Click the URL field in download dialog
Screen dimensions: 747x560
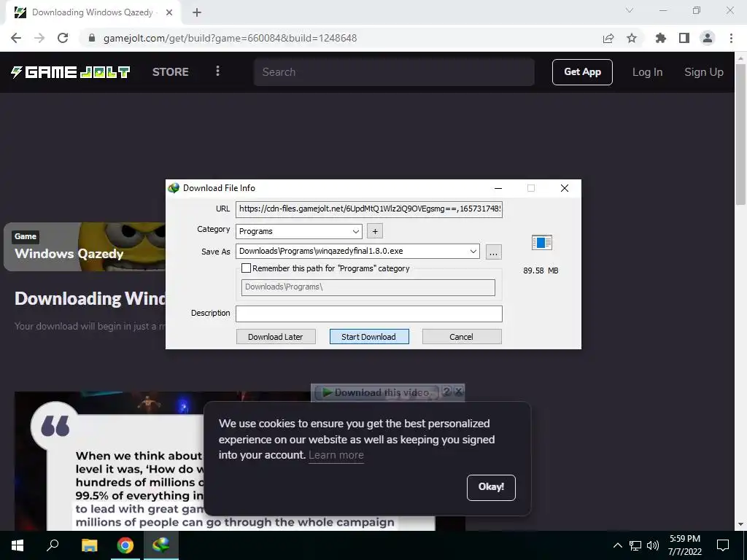pyautogui.click(x=368, y=209)
